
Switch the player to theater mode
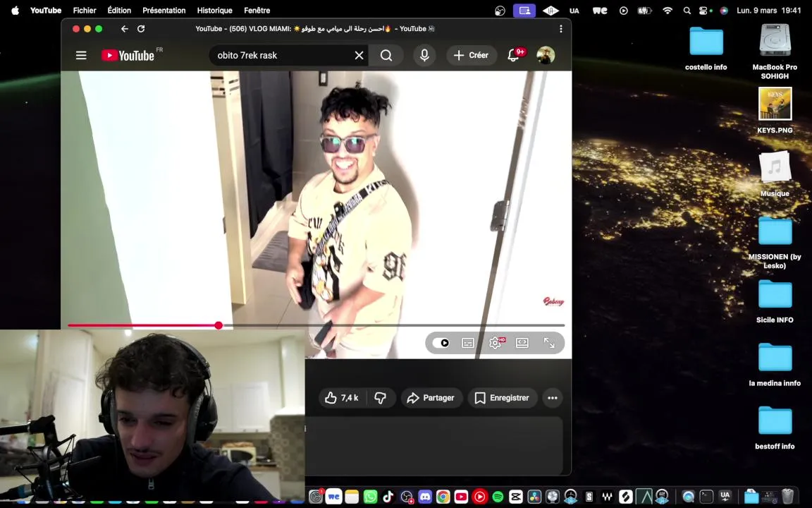click(x=522, y=343)
